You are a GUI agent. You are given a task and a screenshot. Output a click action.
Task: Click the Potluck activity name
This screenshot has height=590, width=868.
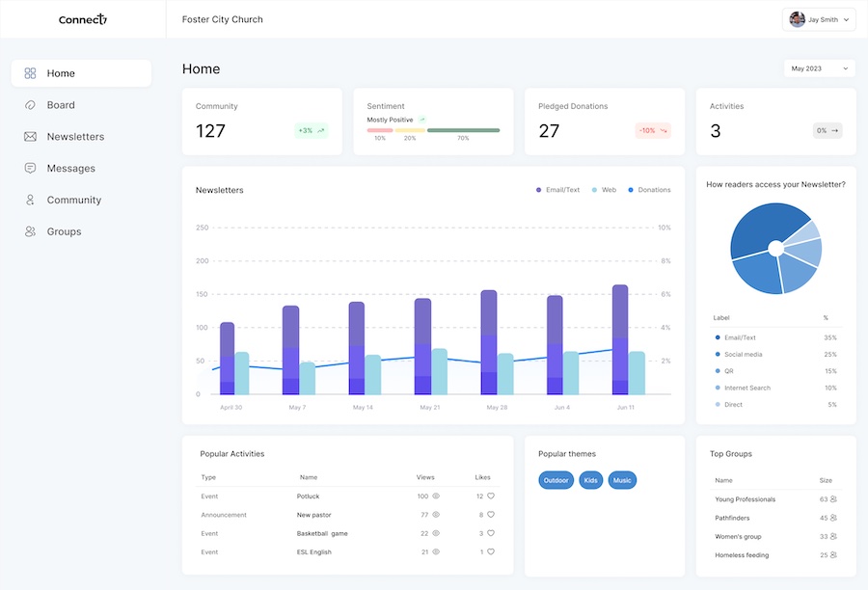[309, 496]
